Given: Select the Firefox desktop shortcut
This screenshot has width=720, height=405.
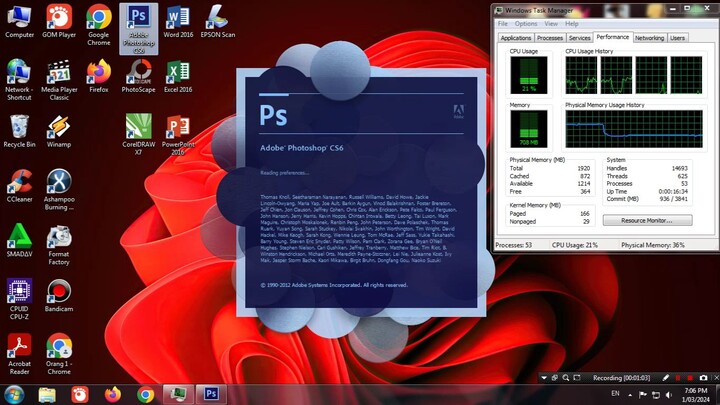Looking at the screenshot, I should [x=99, y=76].
